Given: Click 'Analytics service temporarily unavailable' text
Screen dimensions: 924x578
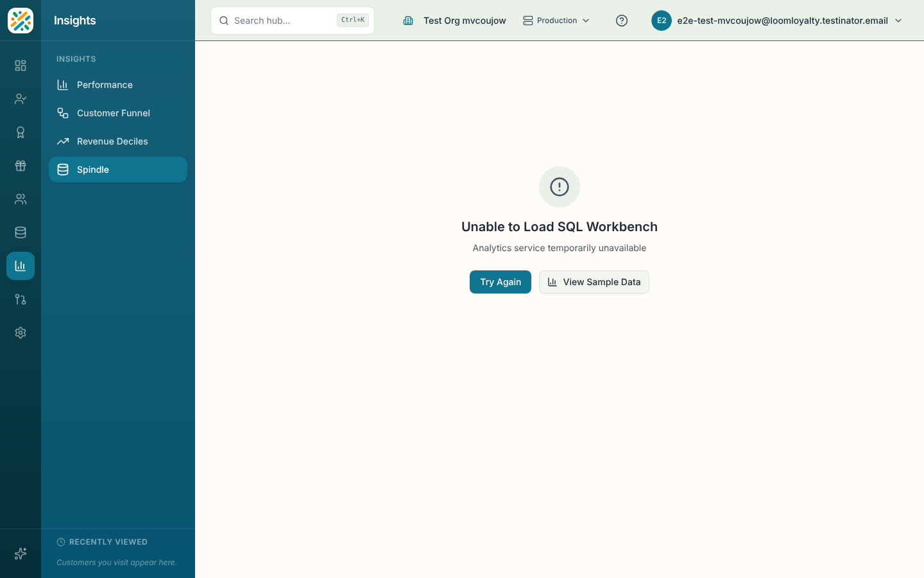Looking at the screenshot, I should point(560,248).
